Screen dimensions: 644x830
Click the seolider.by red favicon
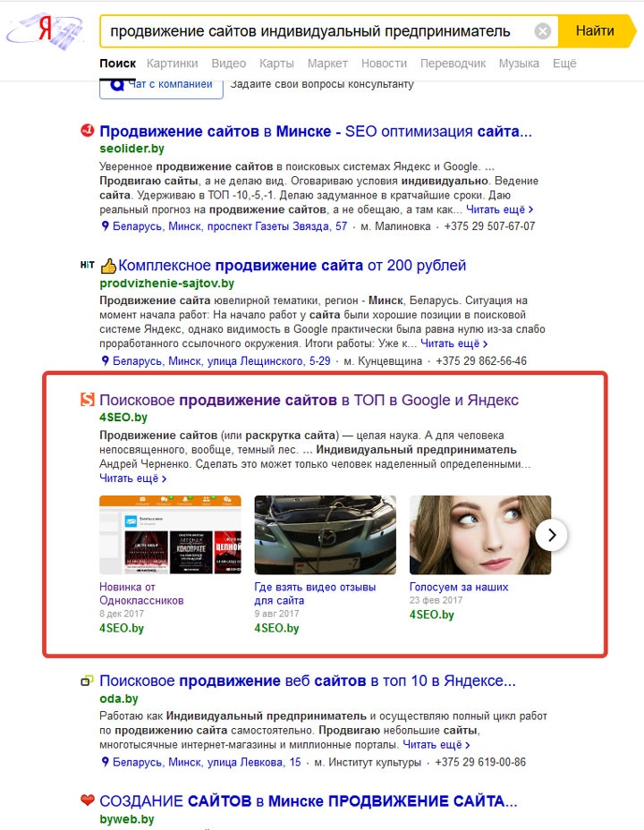pos(88,131)
